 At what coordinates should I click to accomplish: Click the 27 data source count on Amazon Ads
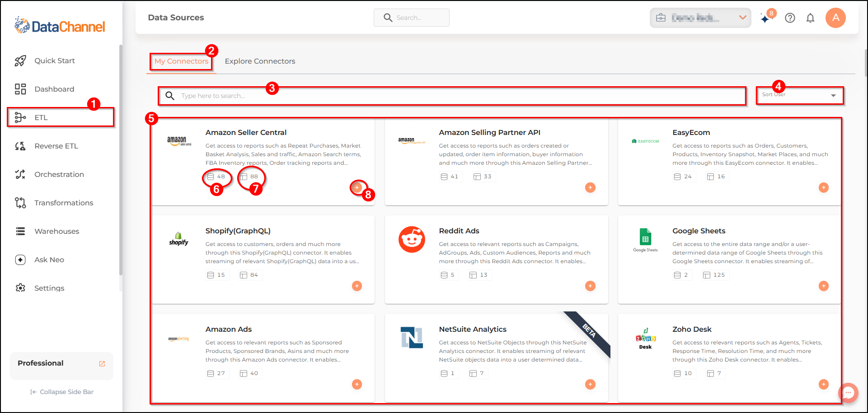216,373
